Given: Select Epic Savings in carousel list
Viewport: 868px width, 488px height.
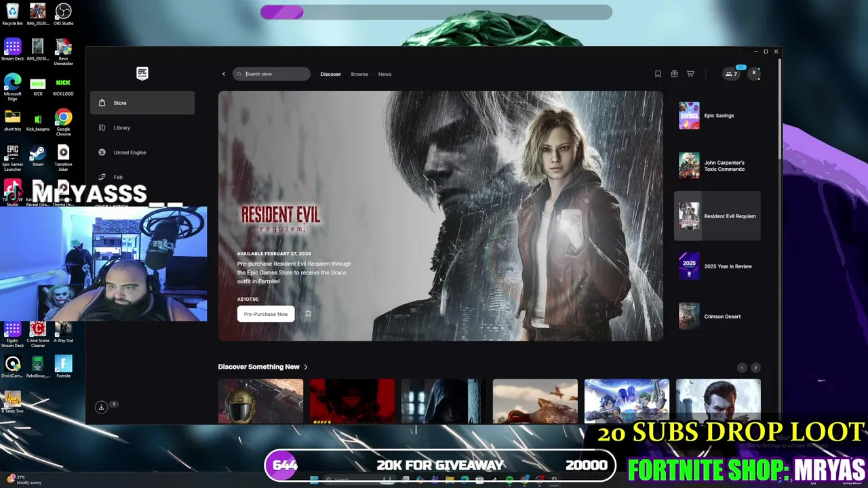Looking at the screenshot, I should (x=717, y=116).
